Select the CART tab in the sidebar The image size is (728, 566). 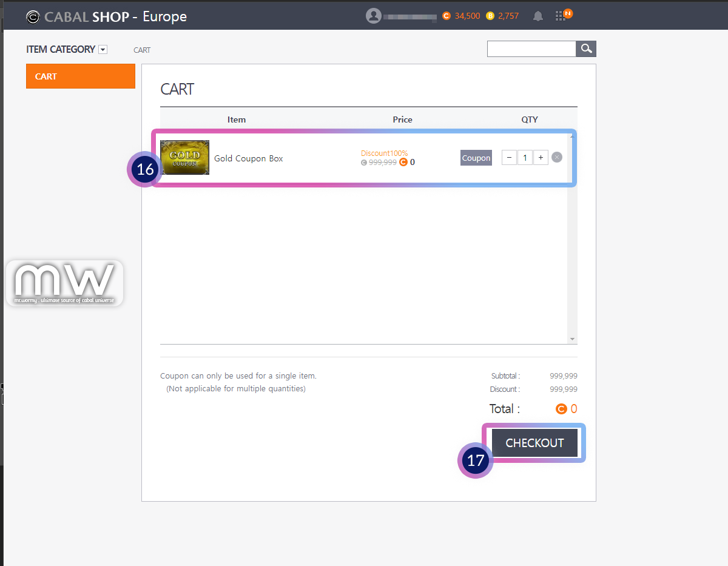coord(80,76)
